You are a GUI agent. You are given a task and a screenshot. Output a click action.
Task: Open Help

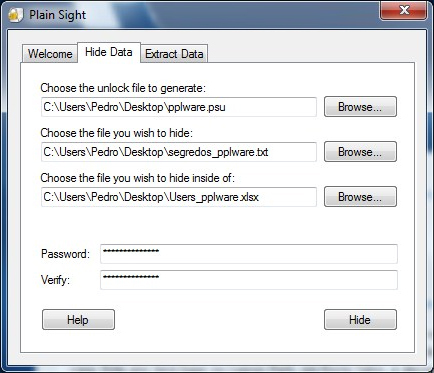78,320
